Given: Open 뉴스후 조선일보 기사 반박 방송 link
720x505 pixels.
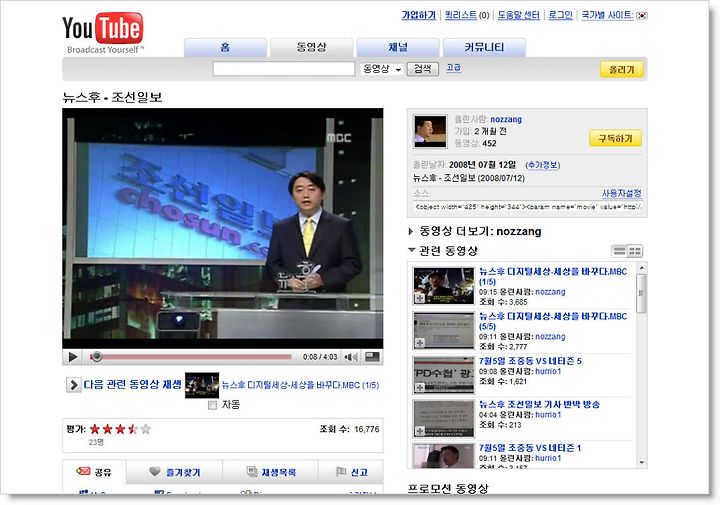Looking at the screenshot, I should [x=539, y=404].
